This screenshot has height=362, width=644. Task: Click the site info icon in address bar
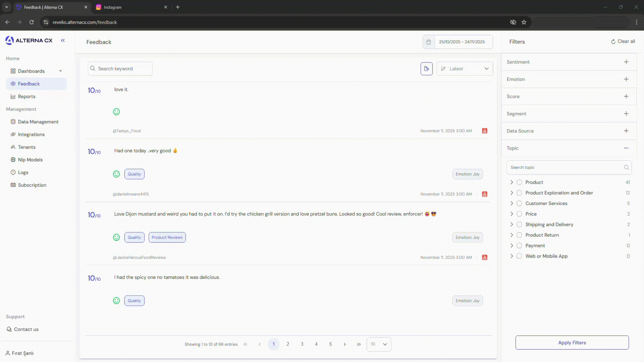pyautogui.click(x=46, y=22)
